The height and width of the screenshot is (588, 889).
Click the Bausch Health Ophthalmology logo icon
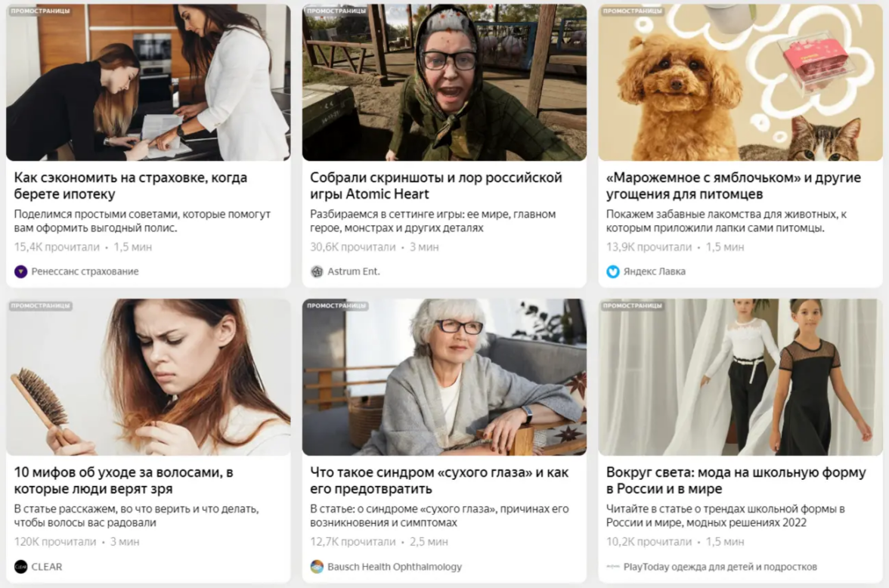317,566
